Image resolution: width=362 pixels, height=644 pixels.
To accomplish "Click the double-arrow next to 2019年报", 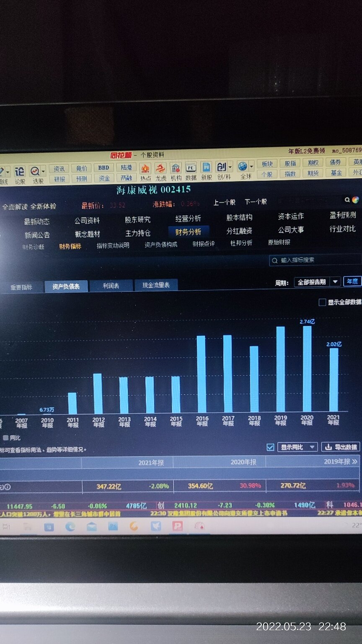I will point(355,462).
